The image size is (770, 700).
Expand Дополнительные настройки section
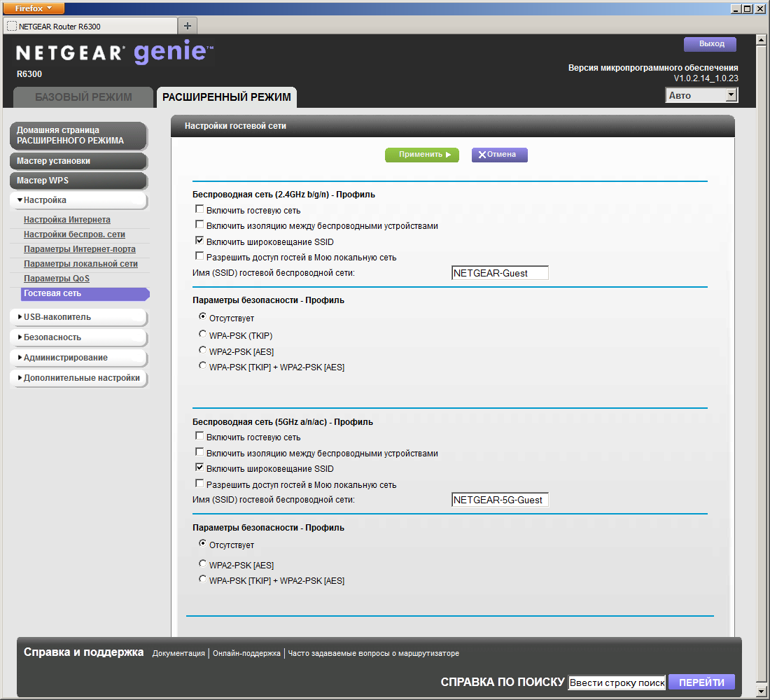pyautogui.click(x=78, y=378)
